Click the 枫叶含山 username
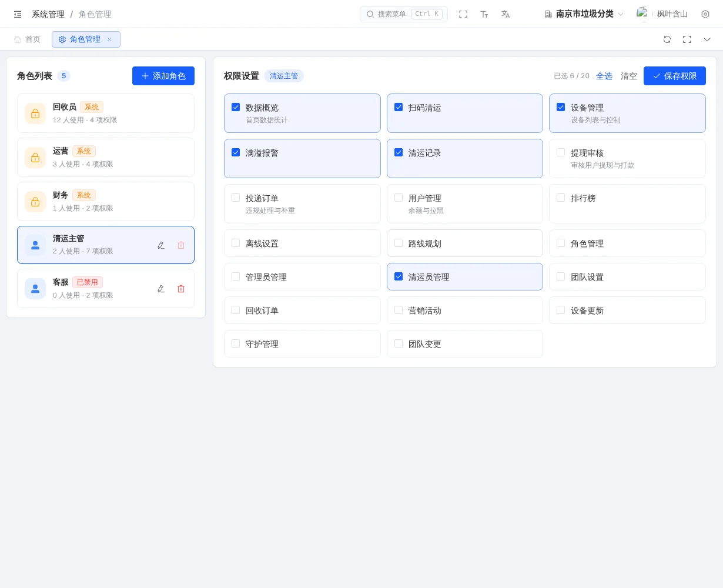The height and width of the screenshot is (588, 723). (x=672, y=14)
